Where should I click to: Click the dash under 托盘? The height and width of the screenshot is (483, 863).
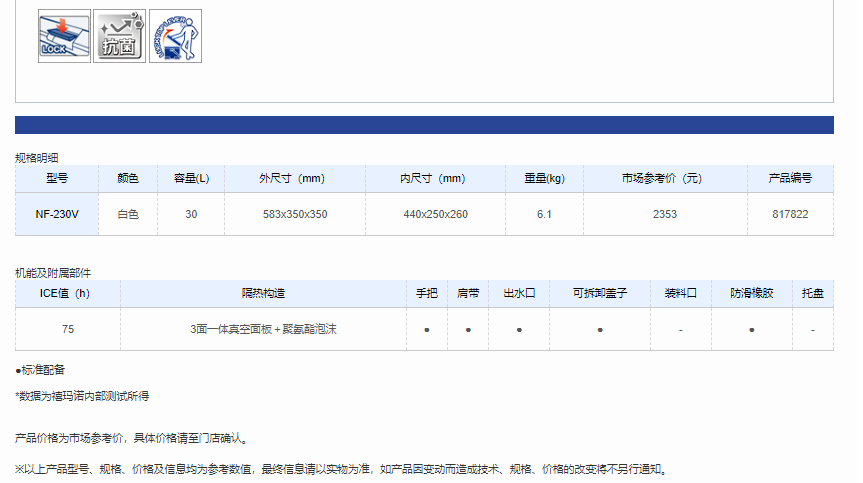tap(813, 330)
